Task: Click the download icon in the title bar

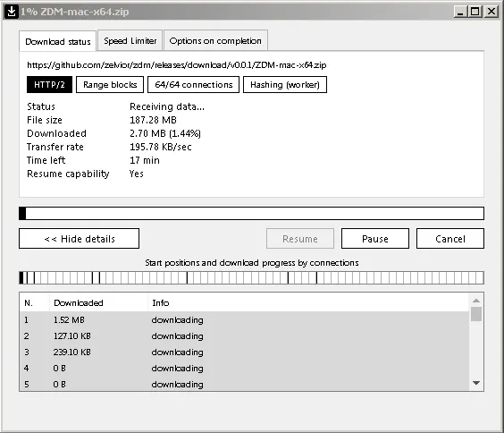Action: 11,12
